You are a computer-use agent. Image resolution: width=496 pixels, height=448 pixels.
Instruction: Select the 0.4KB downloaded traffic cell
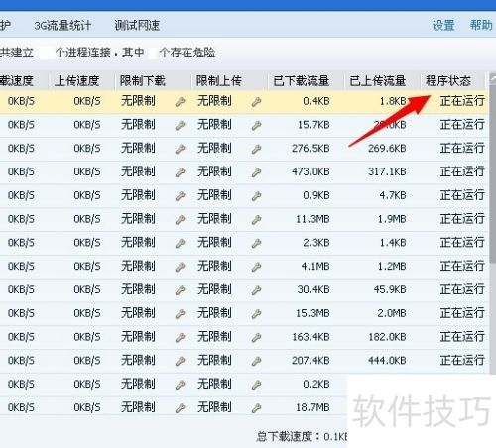316,101
